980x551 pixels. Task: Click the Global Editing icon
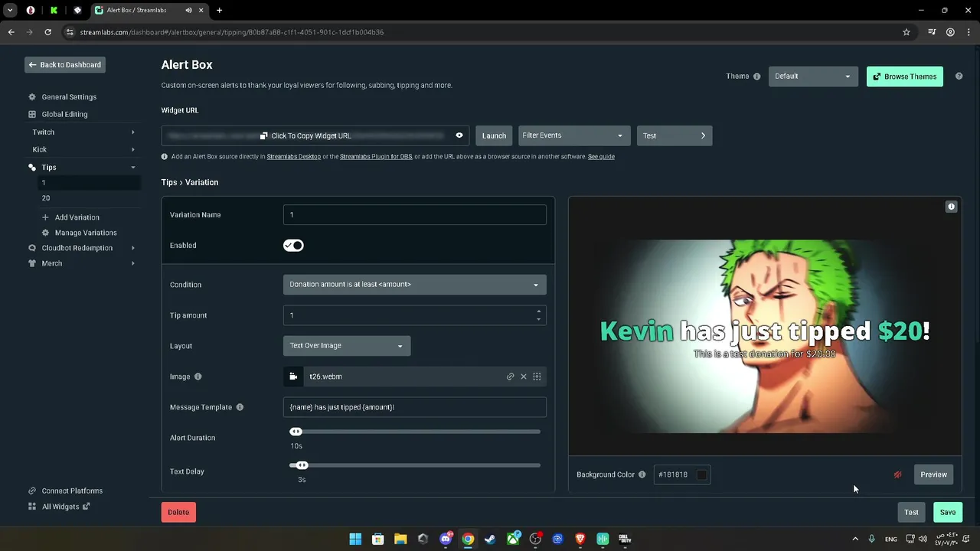coord(32,114)
